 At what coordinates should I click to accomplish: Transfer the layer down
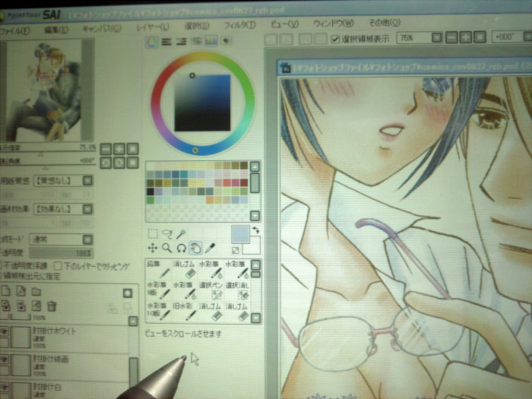coord(5,306)
